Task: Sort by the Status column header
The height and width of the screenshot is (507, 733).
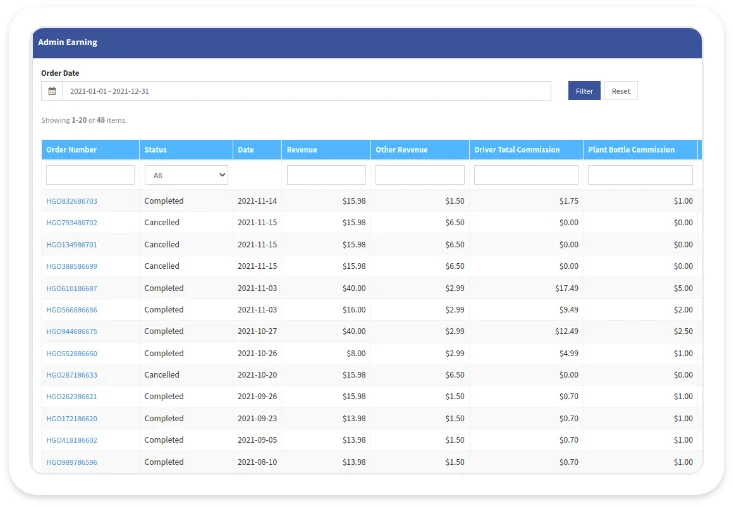Action: tap(155, 150)
